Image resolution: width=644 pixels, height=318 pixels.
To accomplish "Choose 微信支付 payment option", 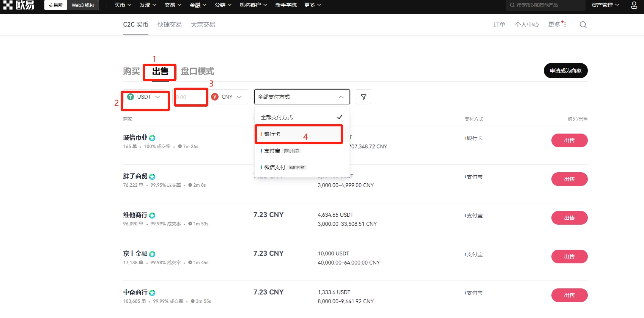I will [302, 167].
